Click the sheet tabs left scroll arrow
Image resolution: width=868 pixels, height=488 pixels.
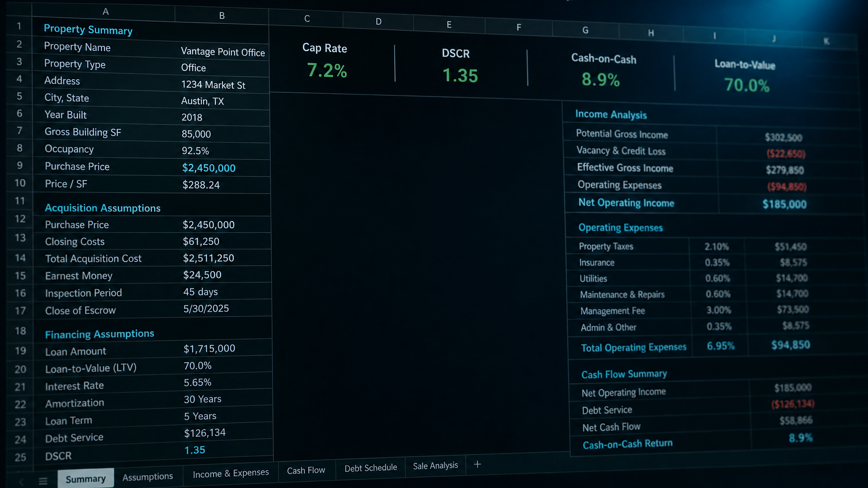pos(21,481)
